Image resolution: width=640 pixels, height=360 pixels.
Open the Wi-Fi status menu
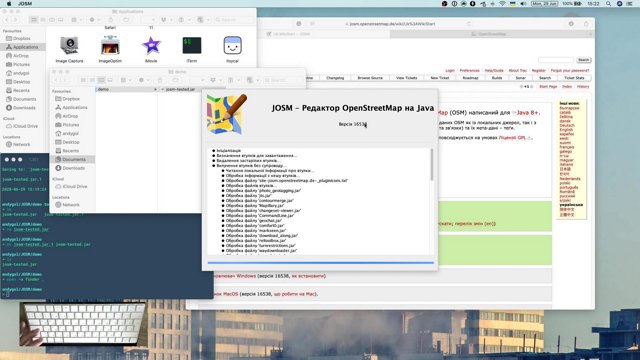pyautogui.click(x=502, y=4)
